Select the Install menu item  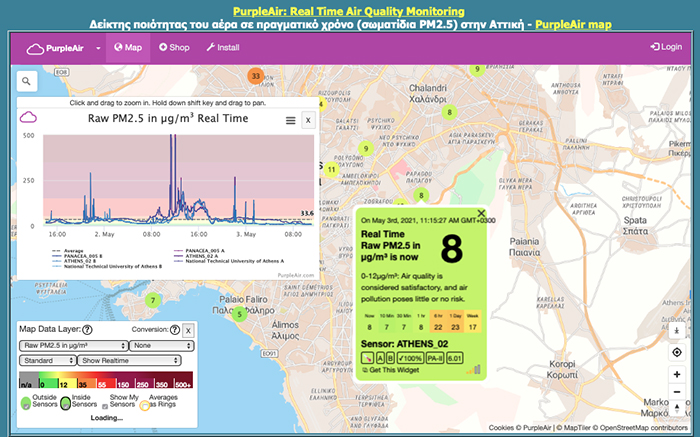222,47
